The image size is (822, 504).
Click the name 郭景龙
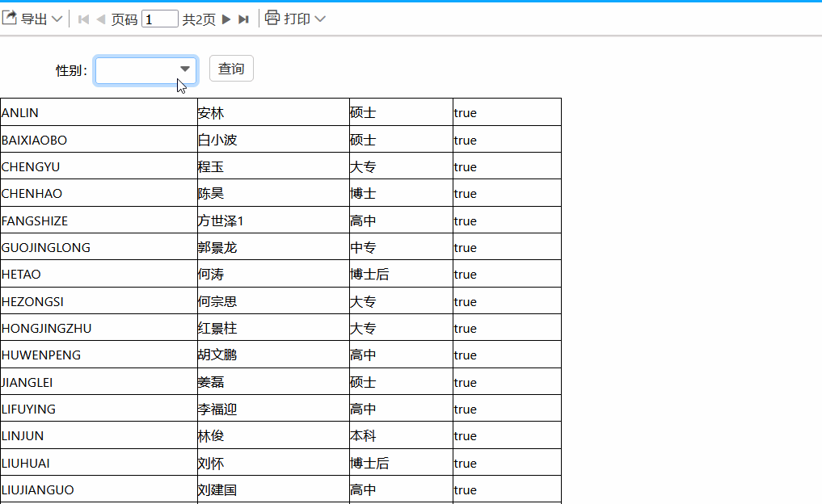[x=217, y=247]
